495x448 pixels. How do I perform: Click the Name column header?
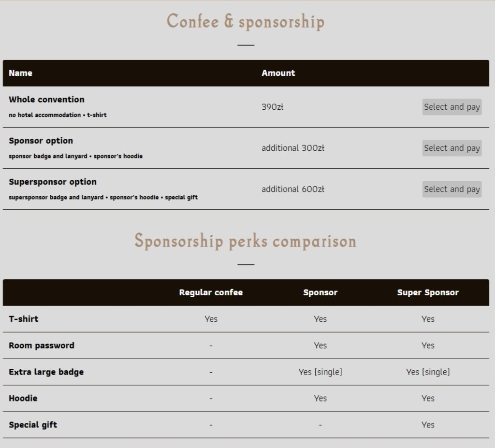20,73
